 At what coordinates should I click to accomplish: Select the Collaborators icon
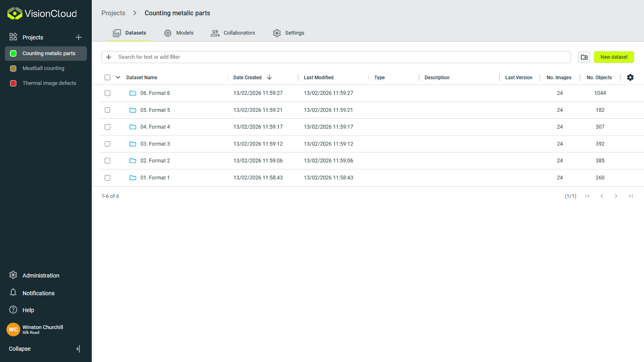215,33
